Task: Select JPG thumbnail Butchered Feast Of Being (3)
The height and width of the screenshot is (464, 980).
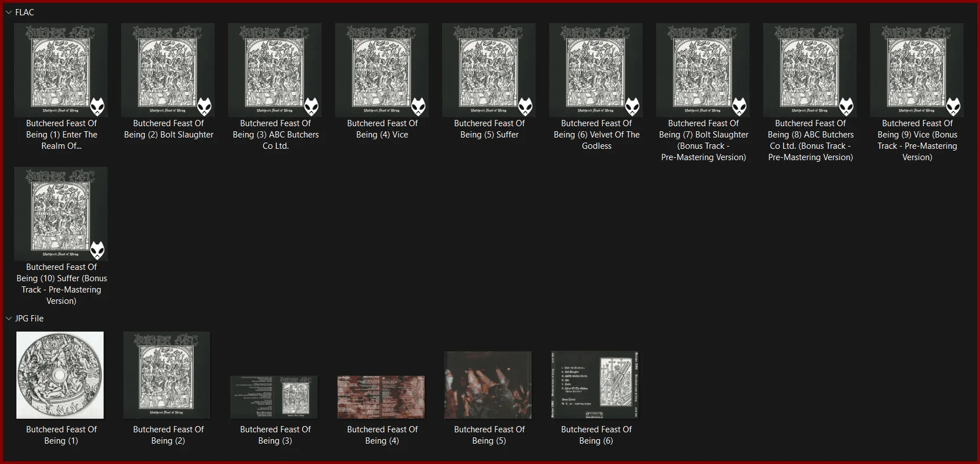Action: 274,397
